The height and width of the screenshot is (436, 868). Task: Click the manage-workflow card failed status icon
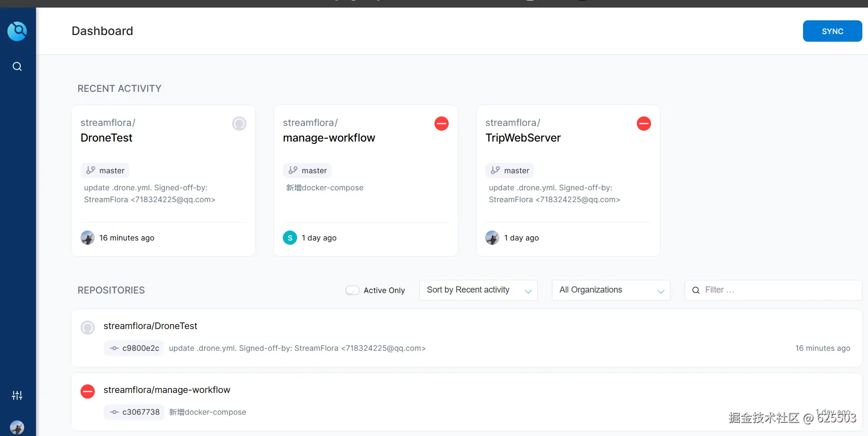point(442,124)
